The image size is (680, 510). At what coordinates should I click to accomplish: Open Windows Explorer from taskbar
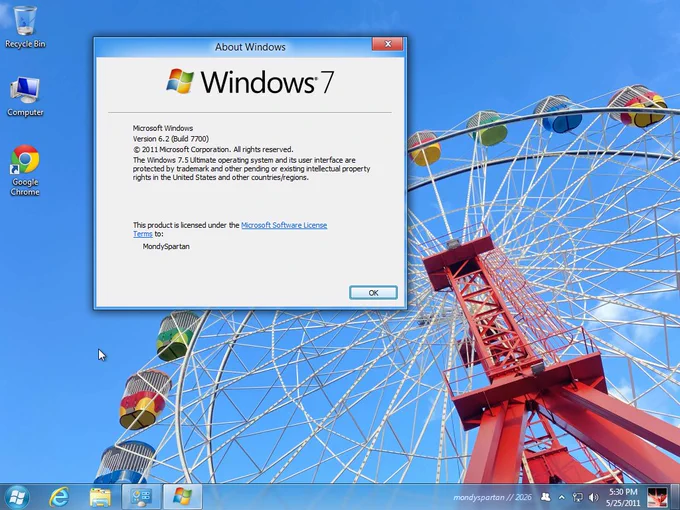(100, 497)
